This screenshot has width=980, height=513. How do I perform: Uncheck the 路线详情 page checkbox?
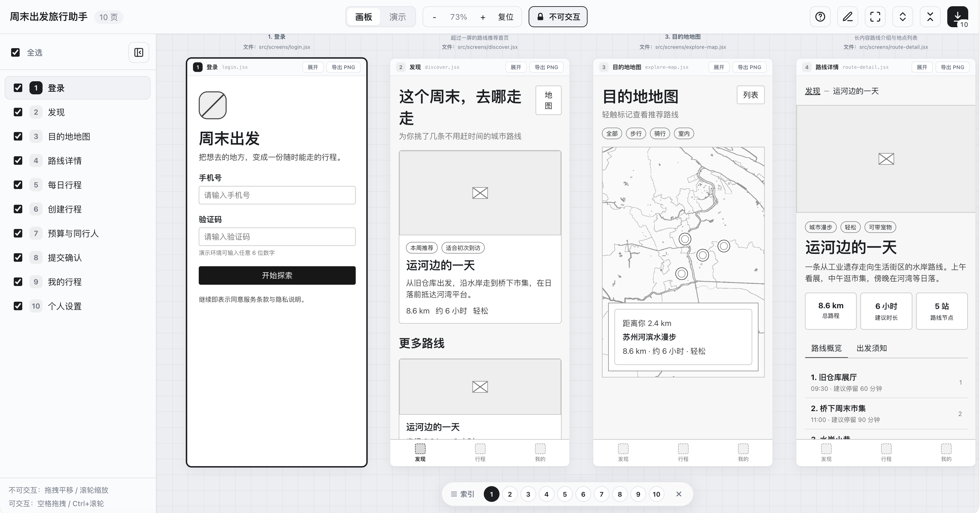pyautogui.click(x=18, y=161)
